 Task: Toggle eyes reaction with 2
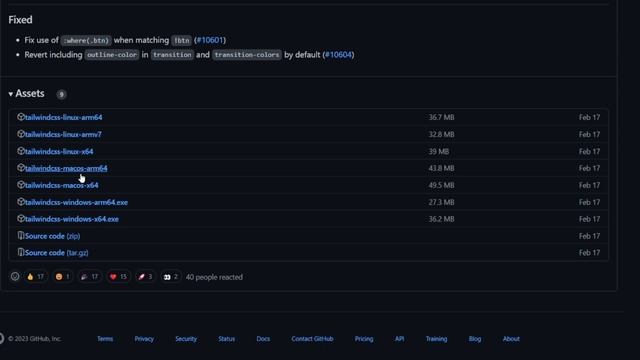(170, 277)
